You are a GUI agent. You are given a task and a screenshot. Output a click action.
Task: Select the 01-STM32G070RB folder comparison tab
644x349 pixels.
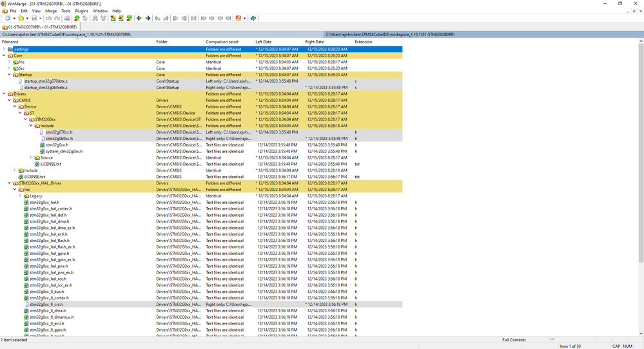39,26
